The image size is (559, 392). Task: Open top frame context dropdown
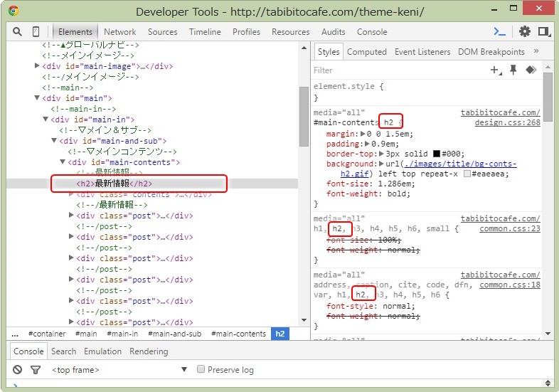[x=119, y=369]
